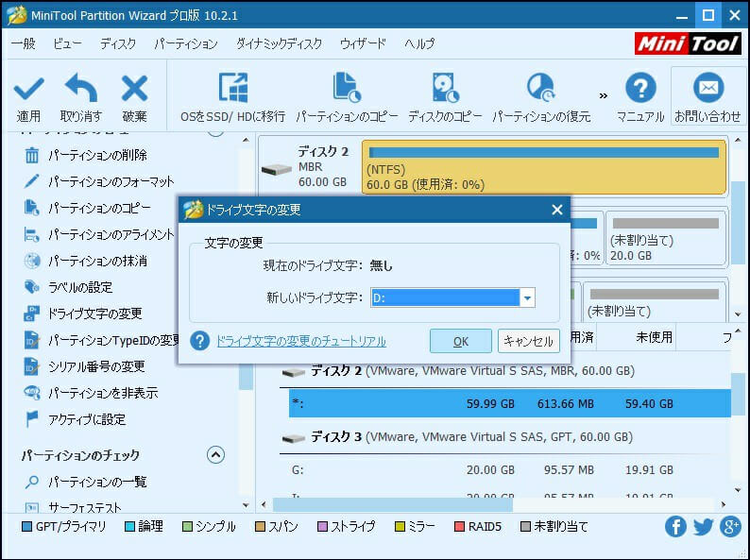Launch OSをSSD/HDに移行 wizard icon
Screen dimensions: 750x560
[x=233, y=87]
